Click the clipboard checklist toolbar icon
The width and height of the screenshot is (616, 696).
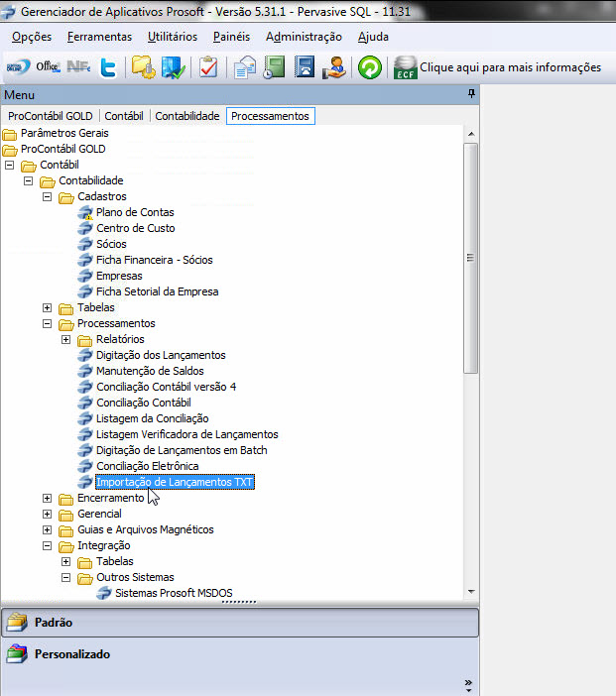click(208, 67)
